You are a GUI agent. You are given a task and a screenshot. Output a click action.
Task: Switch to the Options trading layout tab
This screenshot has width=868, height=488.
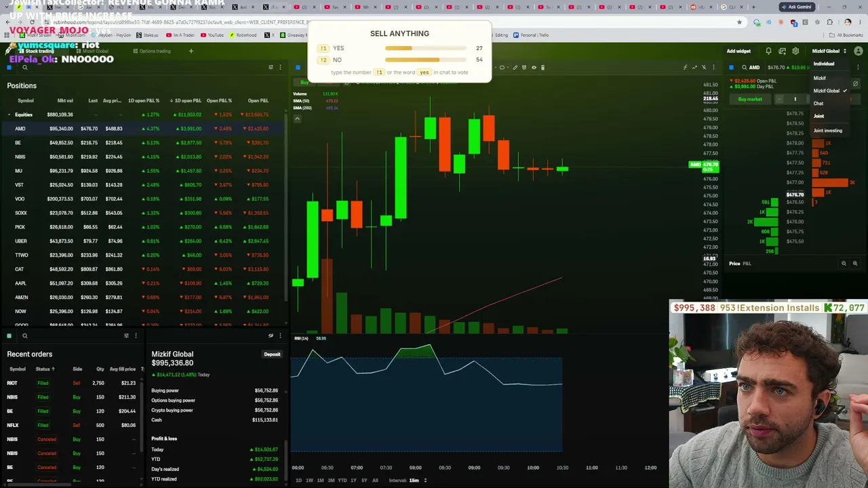(x=152, y=51)
